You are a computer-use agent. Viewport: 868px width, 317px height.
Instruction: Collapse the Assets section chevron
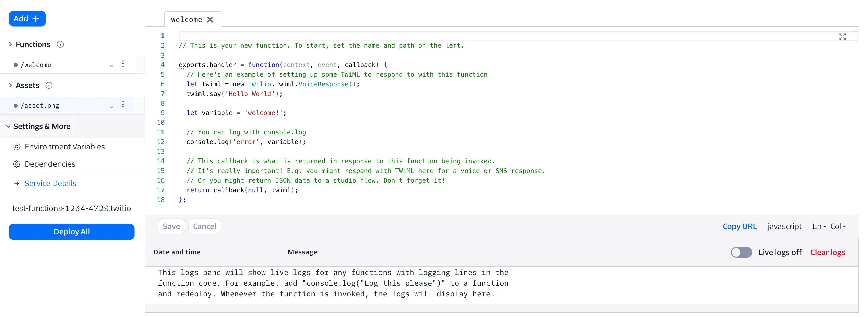10,85
